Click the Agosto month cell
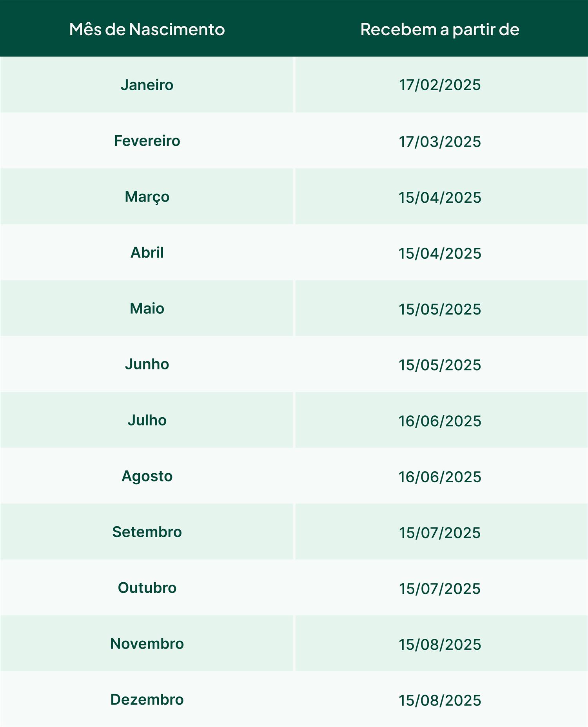The width and height of the screenshot is (588, 727). pos(147,476)
